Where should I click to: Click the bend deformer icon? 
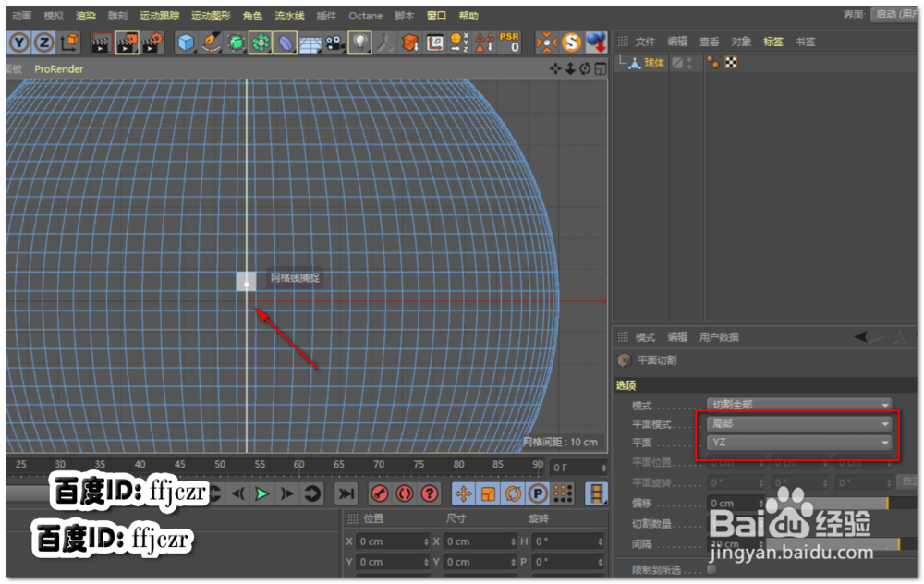[x=286, y=43]
